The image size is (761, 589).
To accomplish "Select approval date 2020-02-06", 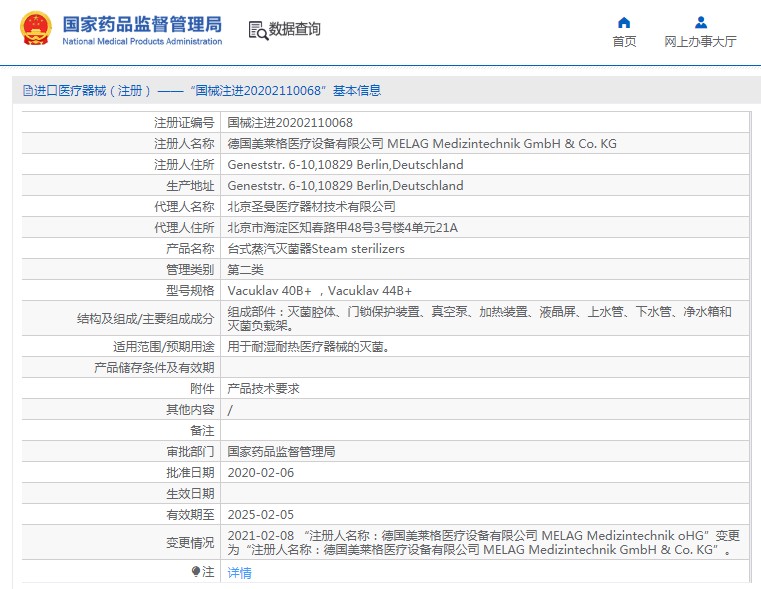I will [261, 473].
